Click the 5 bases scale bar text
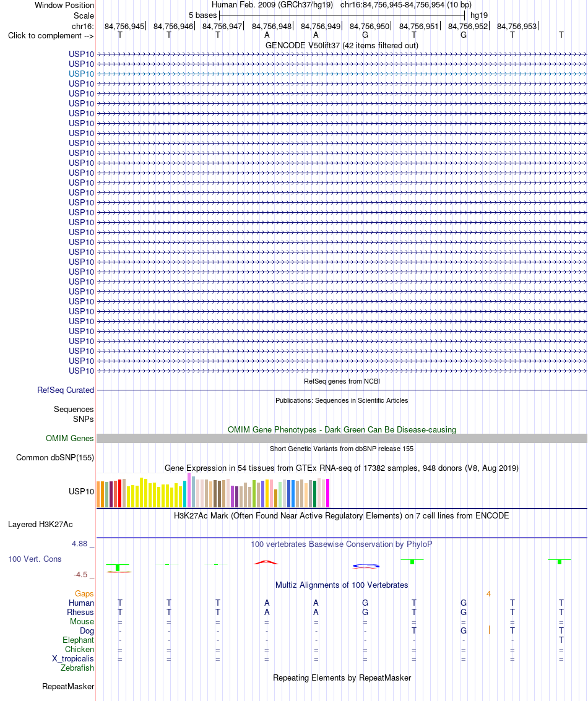 click(202, 15)
